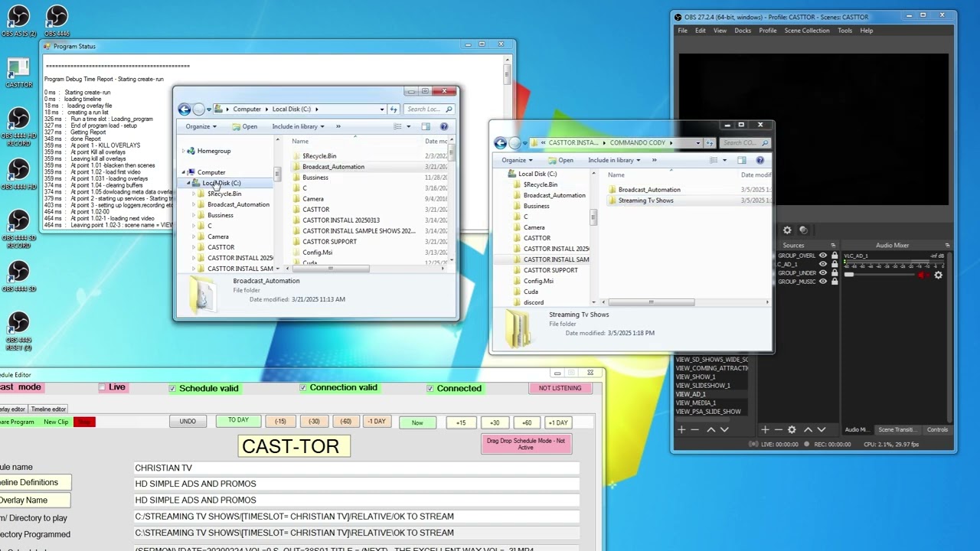Expand the Homegroup node in navigation tree
The width and height of the screenshot is (980, 551).
click(x=184, y=151)
